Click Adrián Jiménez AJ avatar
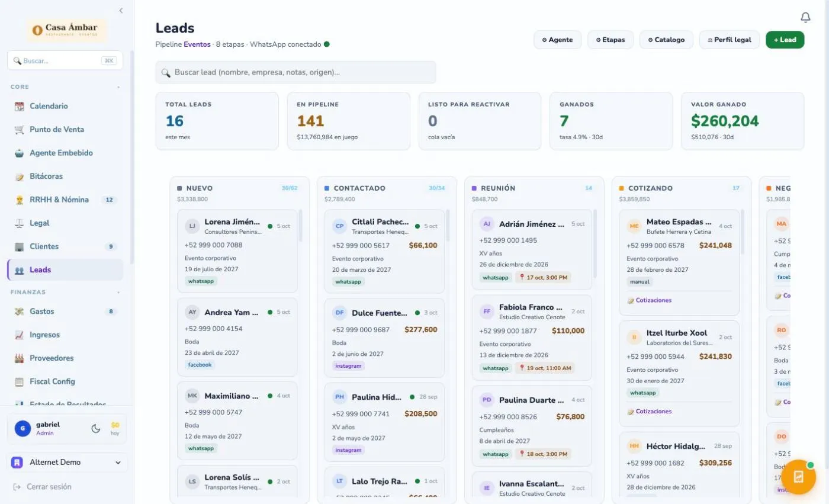Screen dimensions: 829x504 pos(487,224)
